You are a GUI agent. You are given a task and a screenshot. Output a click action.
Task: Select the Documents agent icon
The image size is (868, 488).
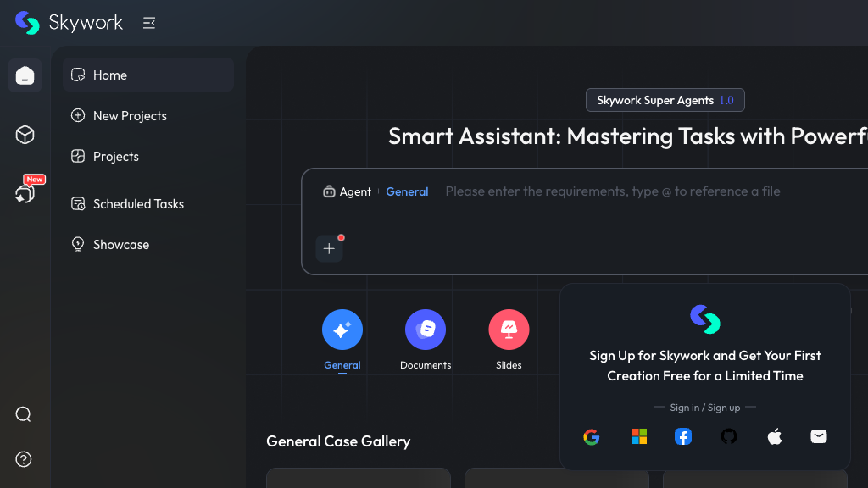[426, 331]
